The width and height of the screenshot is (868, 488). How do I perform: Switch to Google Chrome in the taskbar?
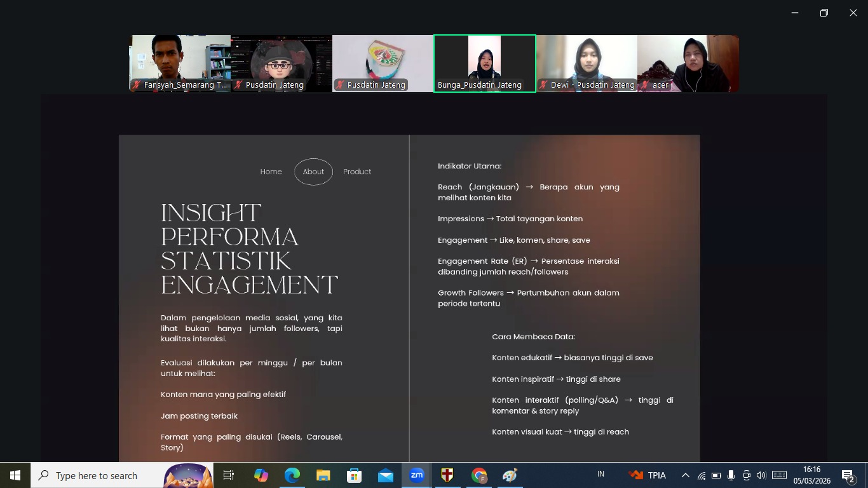[x=479, y=475]
